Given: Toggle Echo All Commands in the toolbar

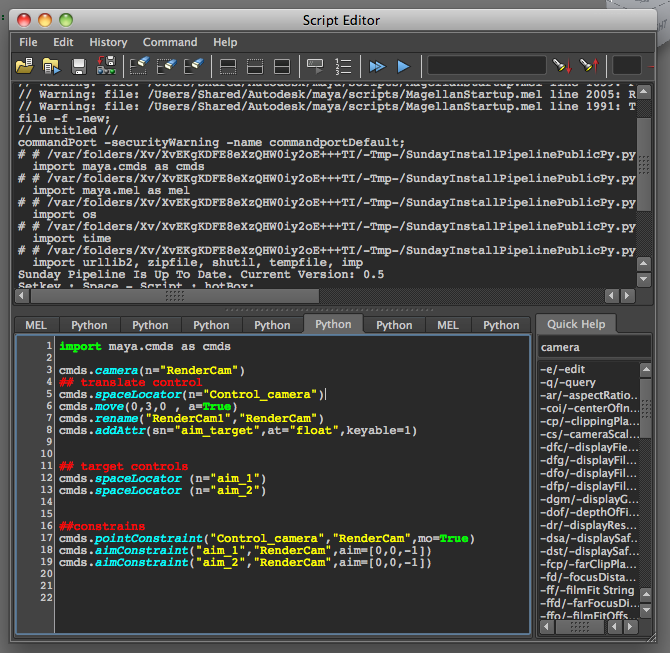Looking at the screenshot, I should click(315, 66).
